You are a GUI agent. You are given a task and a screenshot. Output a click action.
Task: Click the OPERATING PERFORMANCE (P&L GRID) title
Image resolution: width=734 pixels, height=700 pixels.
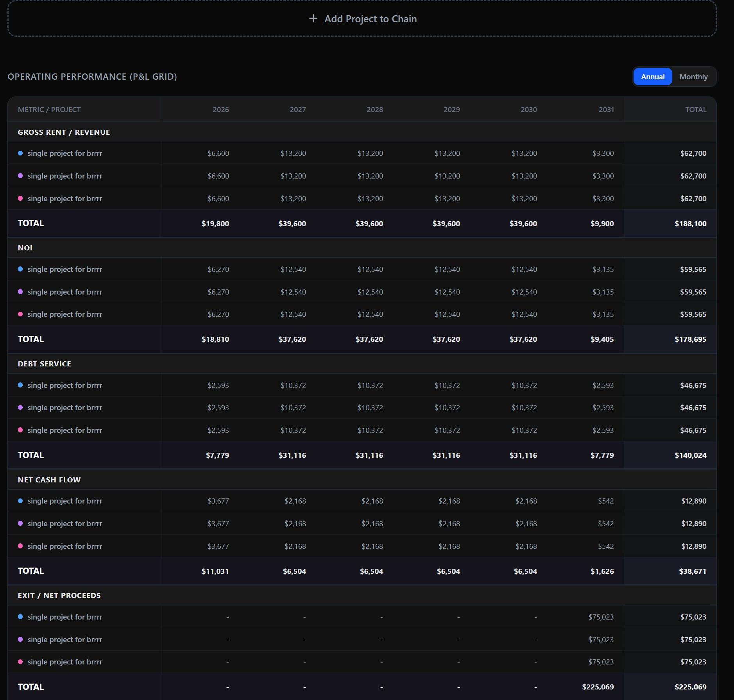[92, 77]
